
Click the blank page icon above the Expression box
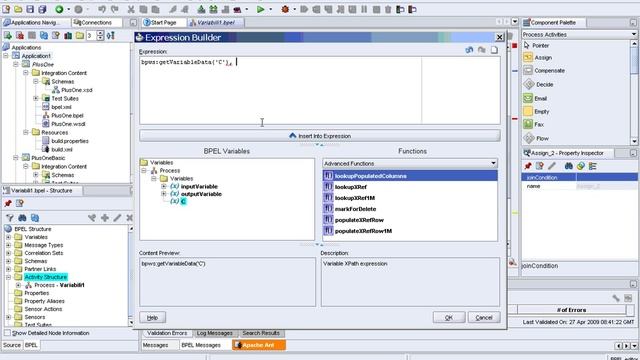click(494, 50)
